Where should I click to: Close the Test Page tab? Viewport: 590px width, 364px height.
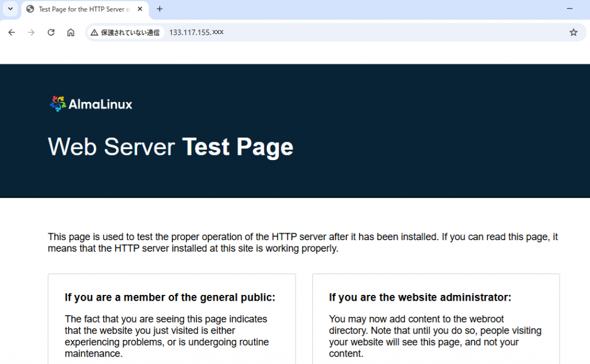(140, 9)
